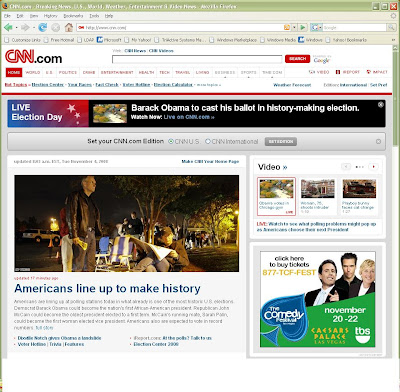Screen dimensions: 400x392
Task: Open the View menu
Action: point(34,16)
